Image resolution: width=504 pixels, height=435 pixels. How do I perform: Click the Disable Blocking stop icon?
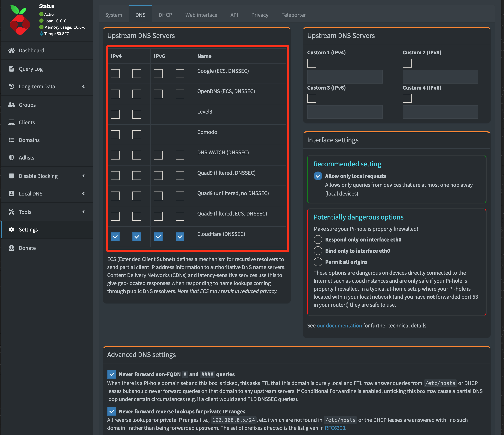11,176
